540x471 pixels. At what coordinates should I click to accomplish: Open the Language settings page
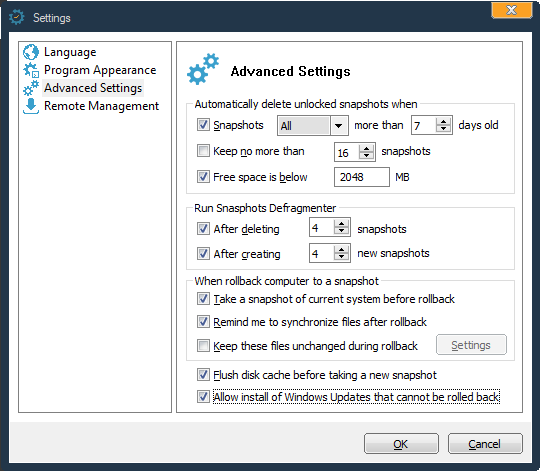click(x=70, y=52)
